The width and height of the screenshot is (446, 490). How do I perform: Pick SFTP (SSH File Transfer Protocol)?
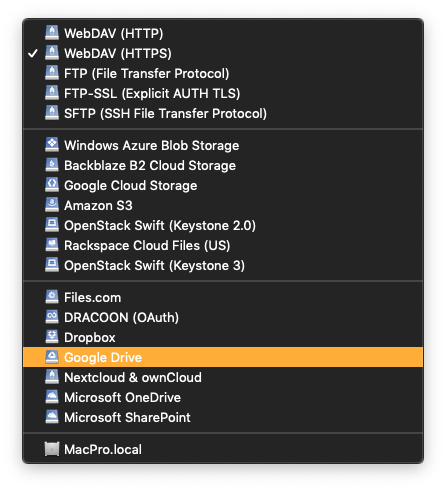pyautogui.click(x=223, y=113)
